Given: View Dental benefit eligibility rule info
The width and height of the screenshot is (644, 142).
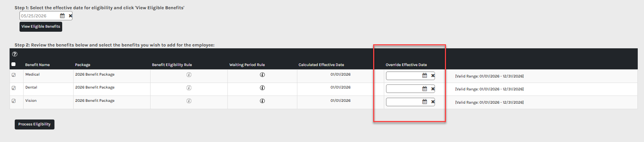Looking at the screenshot, I should tap(189, 88).
